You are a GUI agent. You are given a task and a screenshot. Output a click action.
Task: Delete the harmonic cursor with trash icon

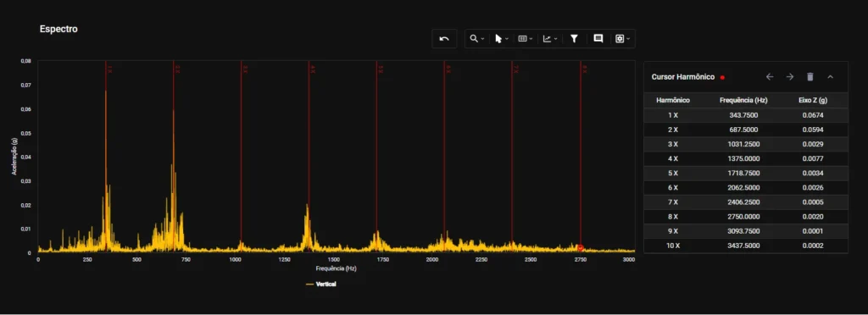pyautogui.click(x=810, y=77)
